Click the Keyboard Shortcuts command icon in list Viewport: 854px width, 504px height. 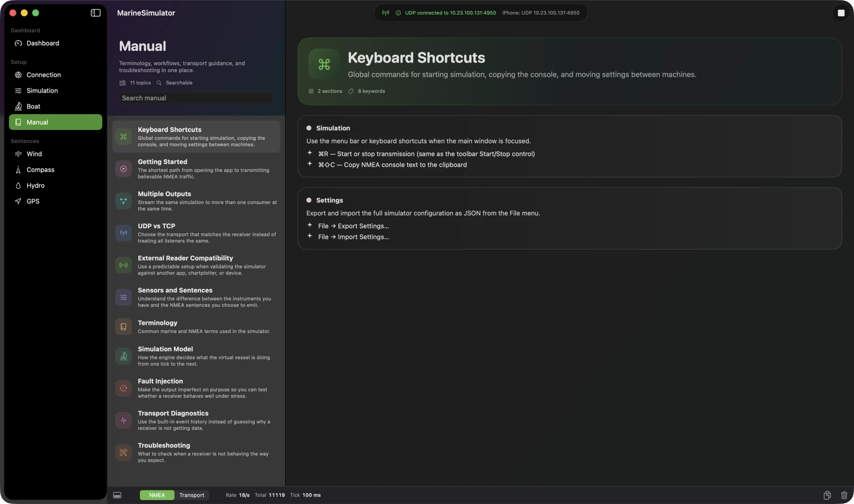pyautogui.click(x=124, y=137)
